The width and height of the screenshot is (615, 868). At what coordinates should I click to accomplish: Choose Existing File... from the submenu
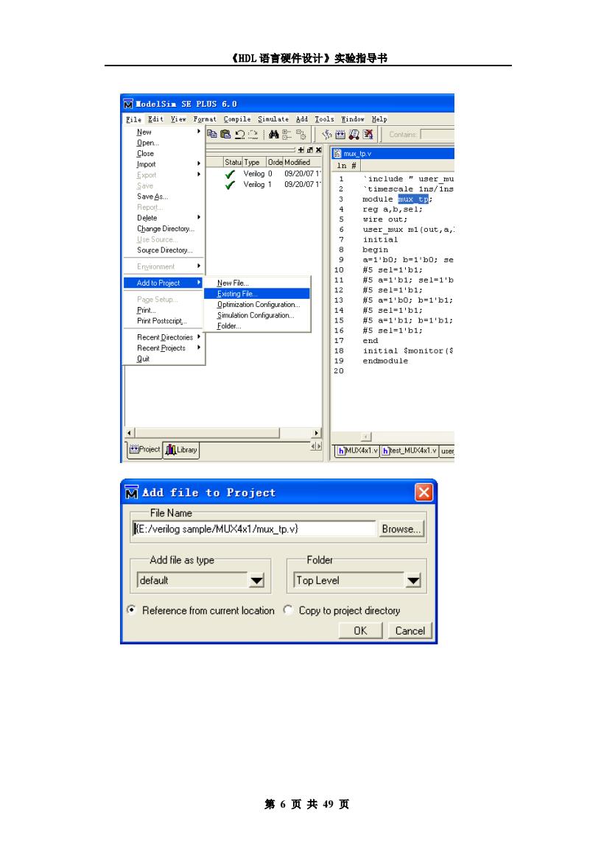[x=257, y=294]
